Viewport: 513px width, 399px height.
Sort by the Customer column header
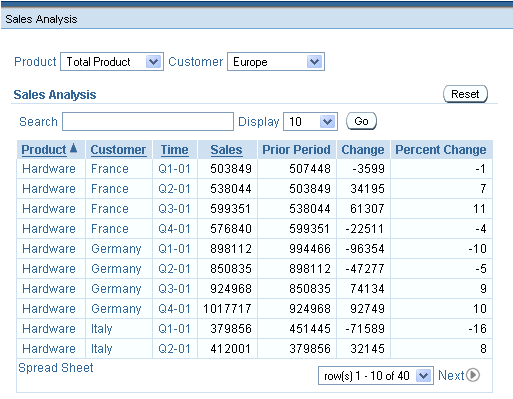point(118,150)
